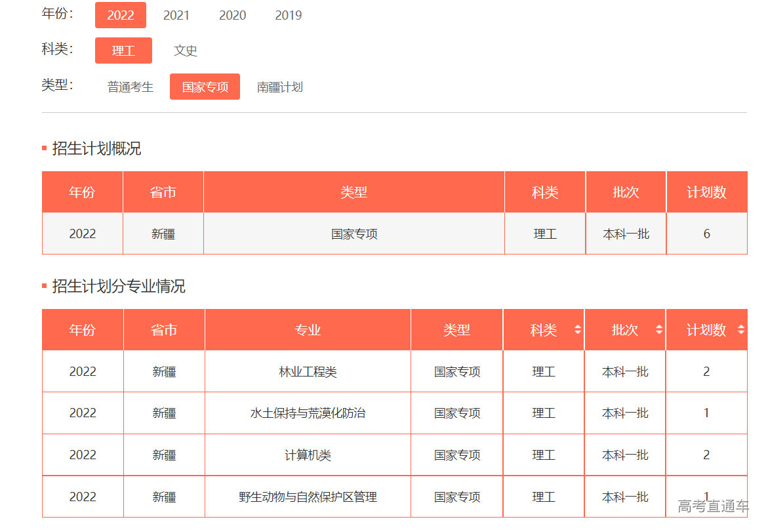Select year 2019 filter
The width and height of the screenshot is (768, 532).
(x=288, y=15)
